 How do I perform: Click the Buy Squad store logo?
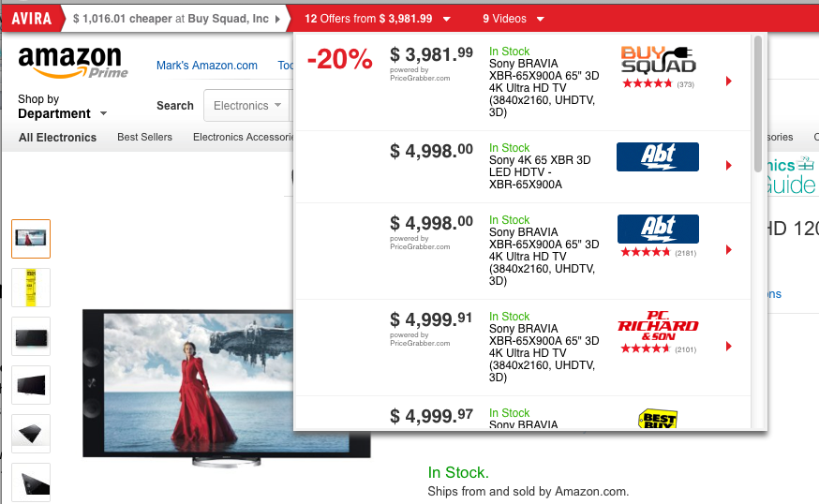[658, 60]
